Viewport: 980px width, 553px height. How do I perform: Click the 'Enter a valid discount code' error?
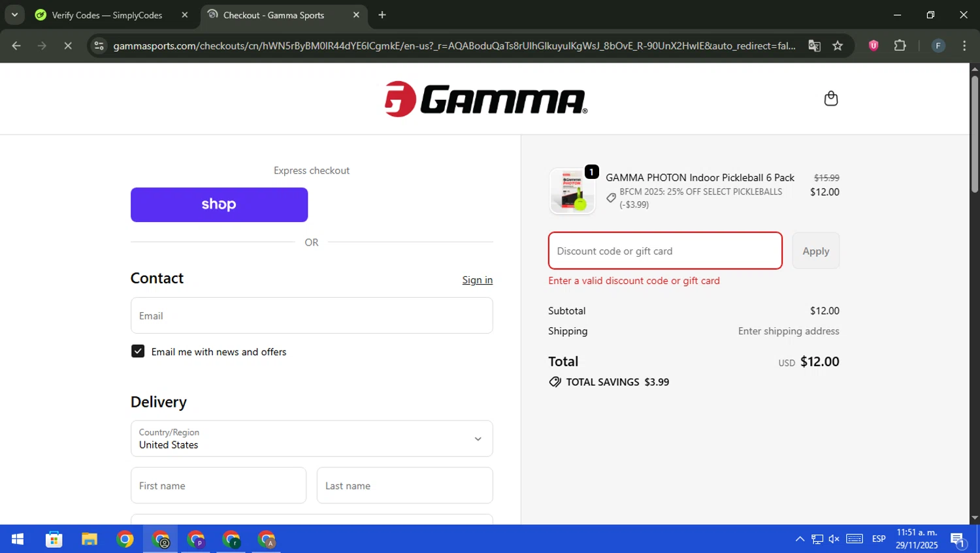click(x=634, y=281)
